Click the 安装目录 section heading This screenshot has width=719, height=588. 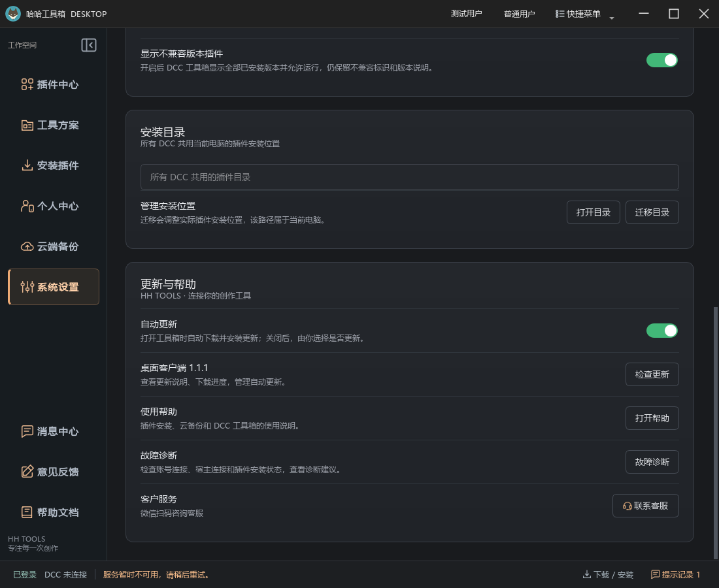tap(163, 132)
